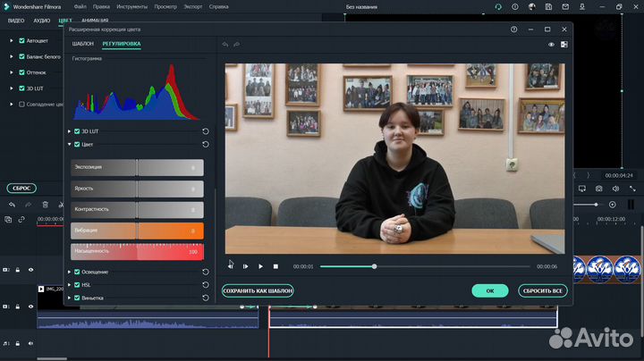This screenshot has width=644, height=361.
Task: Click the Play button in preview
Action: [260, 266]
